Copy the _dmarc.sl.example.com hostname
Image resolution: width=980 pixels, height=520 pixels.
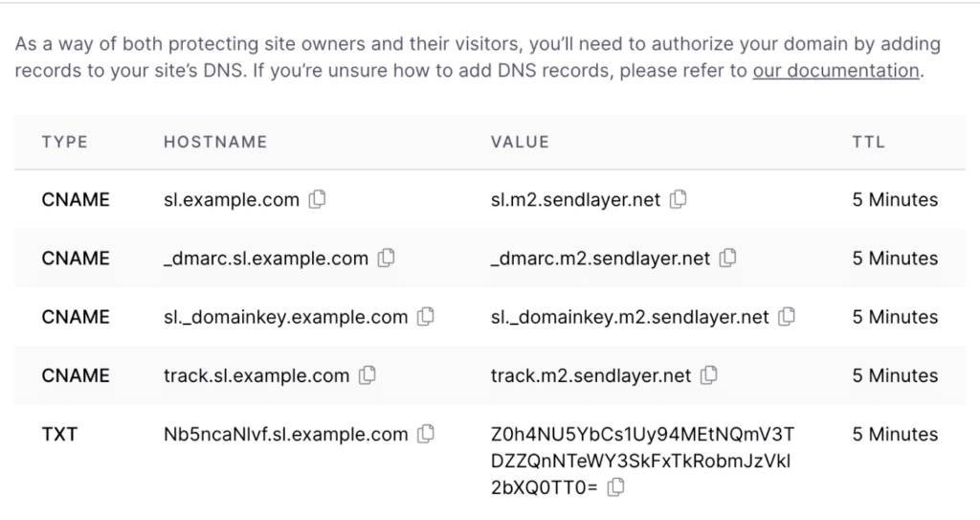[387, 259]
